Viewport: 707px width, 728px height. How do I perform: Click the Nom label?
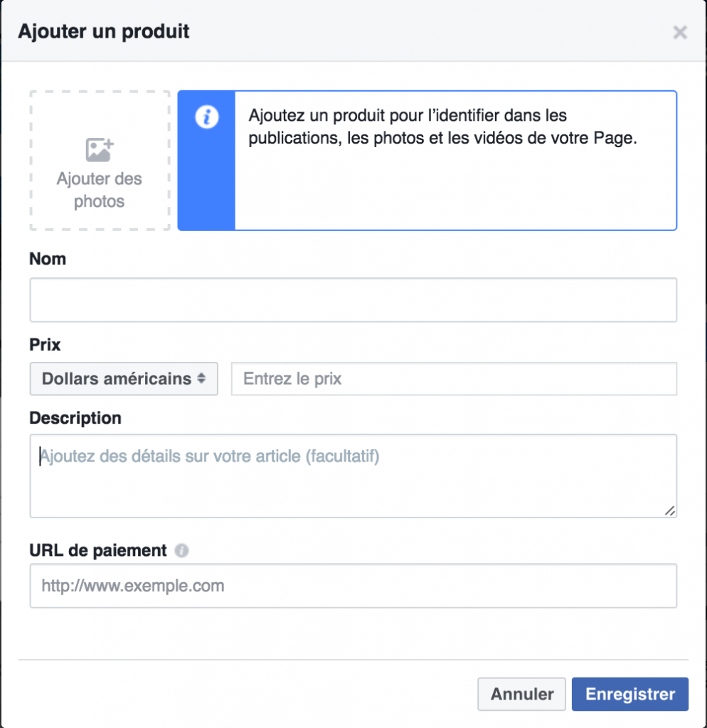(47, 259)
